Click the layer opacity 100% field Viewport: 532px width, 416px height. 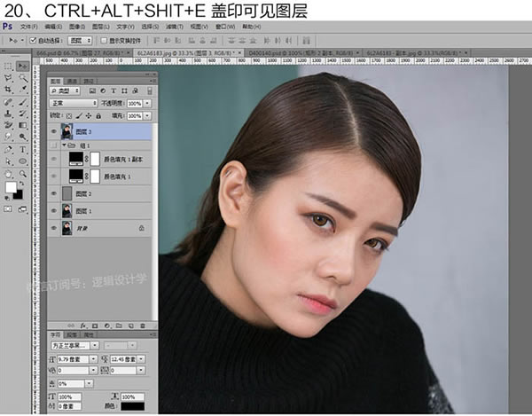136,103
